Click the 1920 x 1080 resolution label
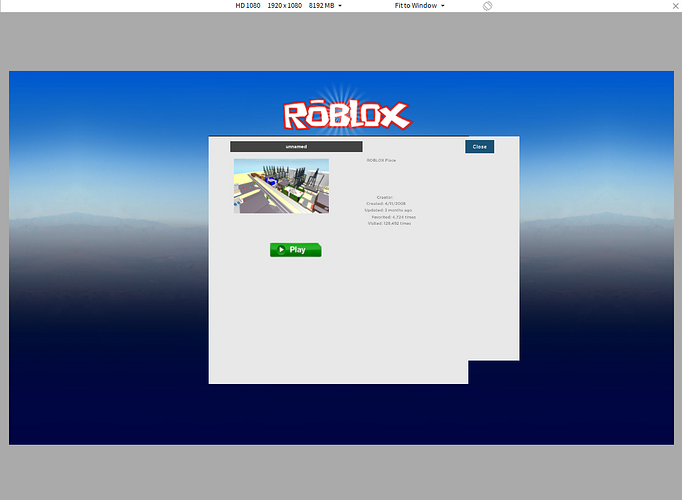682x500 pixels. tap(284, 6)
